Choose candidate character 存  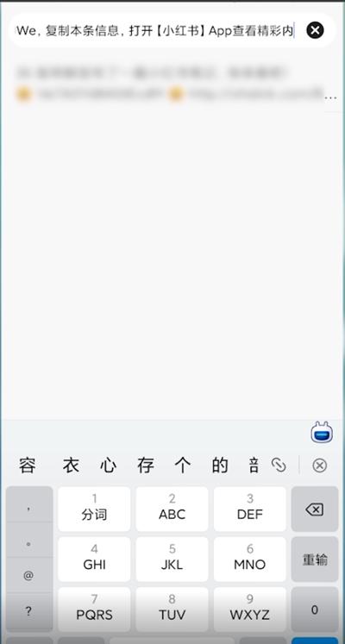[x=146, y=466]
